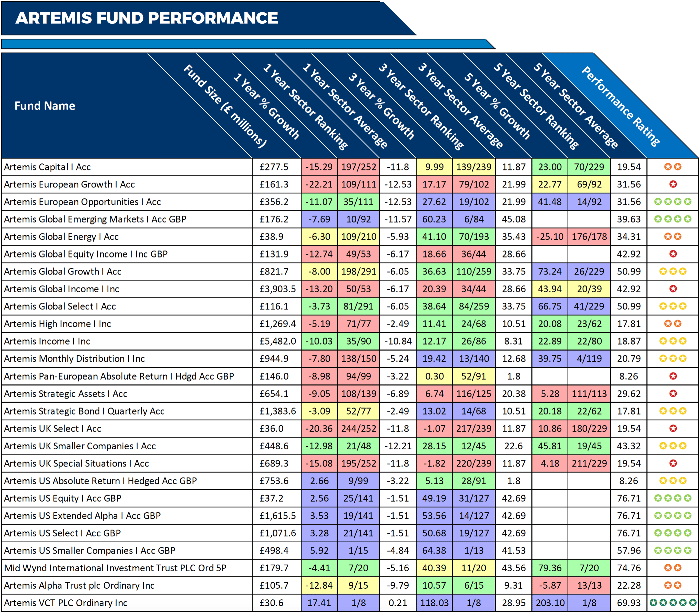Select Artemis Global Emerging Markets I Acc GBP
The height and width of the screenshot is (613, 700).
pyautogui.click(x=95, y=219)
